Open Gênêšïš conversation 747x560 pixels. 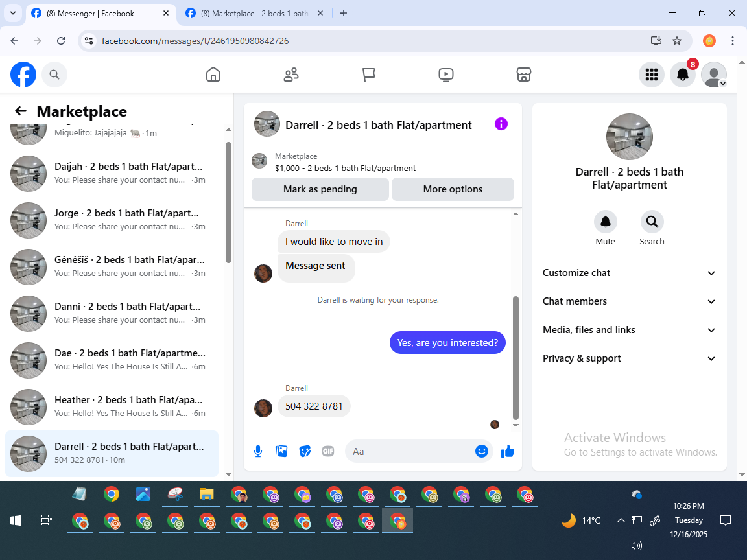click(x=112, y=266)
